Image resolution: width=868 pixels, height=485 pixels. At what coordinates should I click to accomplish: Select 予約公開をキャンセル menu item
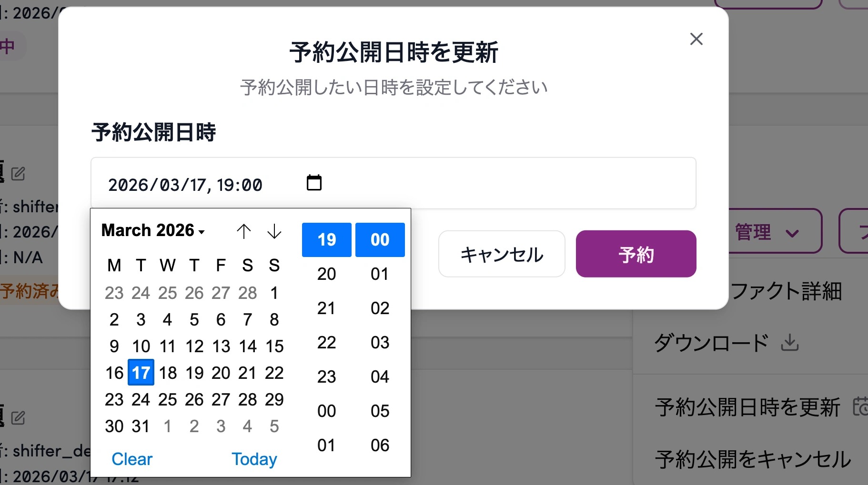click(753, 459)
